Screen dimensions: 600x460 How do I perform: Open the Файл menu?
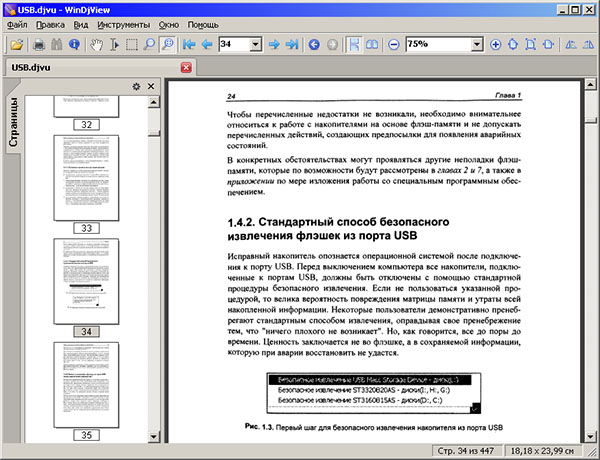click(15, 23)
